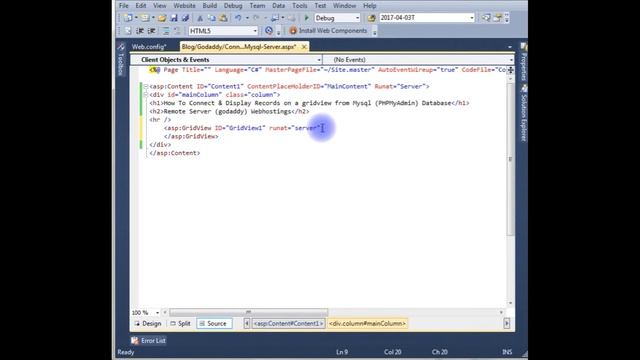Image resolution: width=640 pixels, height=360 pixels.
Task: Open the Tools menu
Action: [x=300, y=6]
